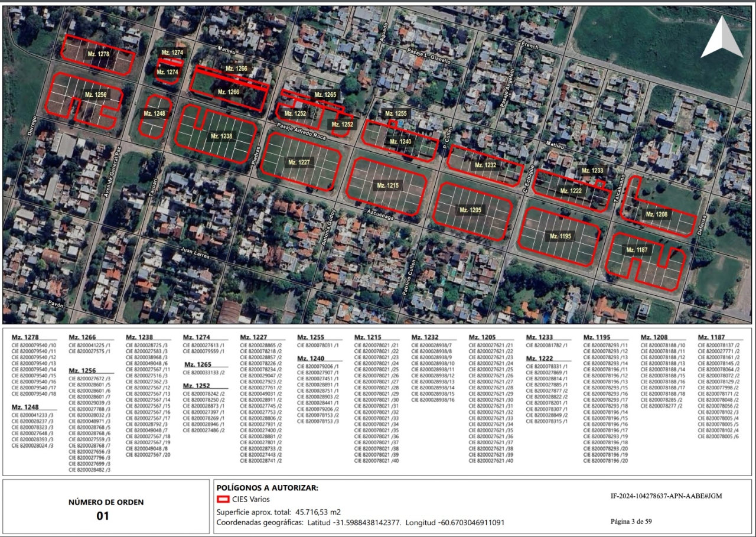Click the Mz. 1187 label on the map

coord(637,250)
